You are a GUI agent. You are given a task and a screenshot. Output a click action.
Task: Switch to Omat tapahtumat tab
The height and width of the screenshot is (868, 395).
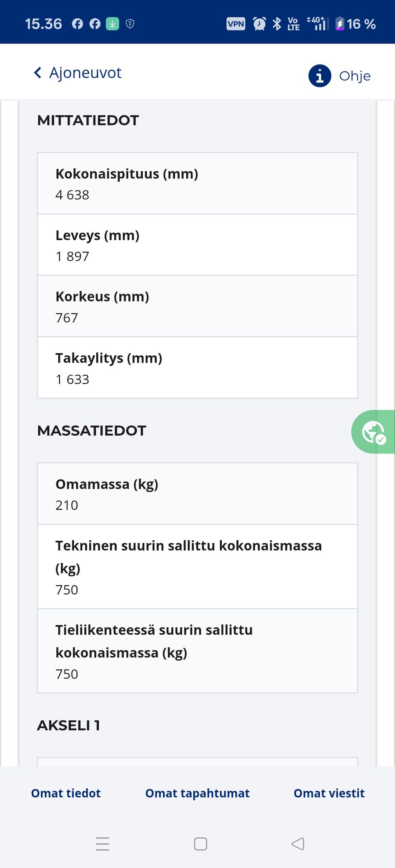click(197, 793)
